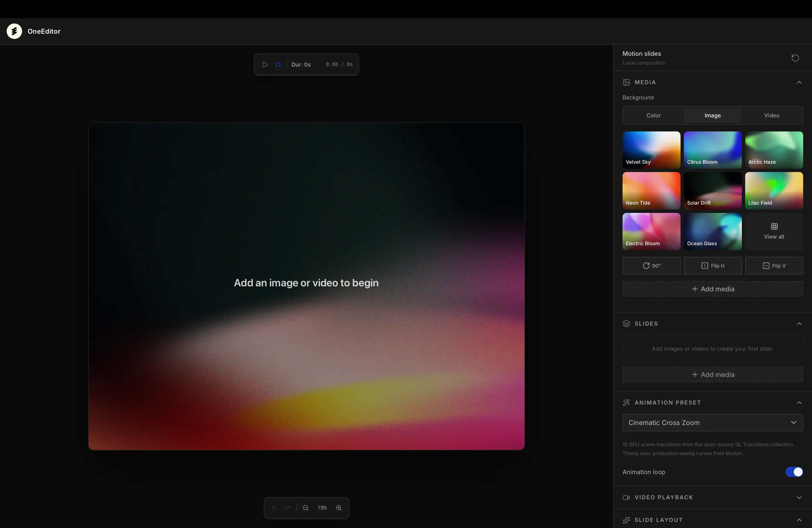The width and height of the screenshot is (812, 528).
Task: Click Add media in Media section
Action: pos(712,289)
